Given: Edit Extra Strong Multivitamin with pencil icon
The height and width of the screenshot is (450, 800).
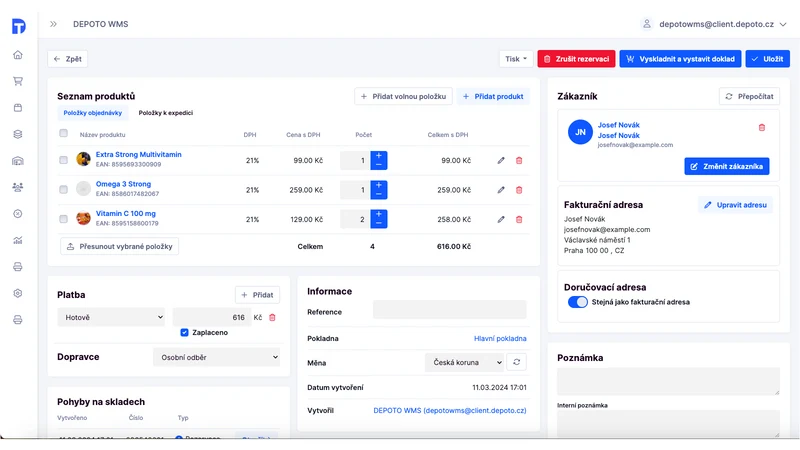Looking at the screenshot, I should tap(501, 160).
